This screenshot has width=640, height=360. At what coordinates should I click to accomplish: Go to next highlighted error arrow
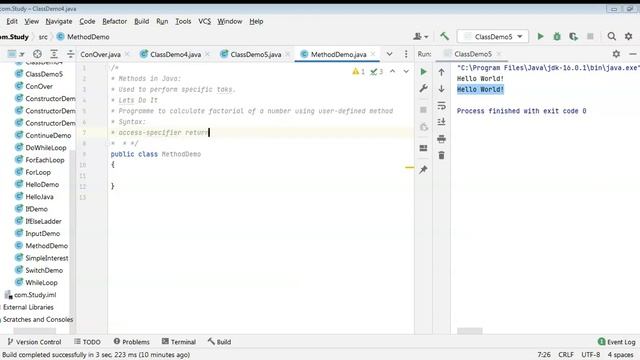pyautogui.click(x=406, y=71)
